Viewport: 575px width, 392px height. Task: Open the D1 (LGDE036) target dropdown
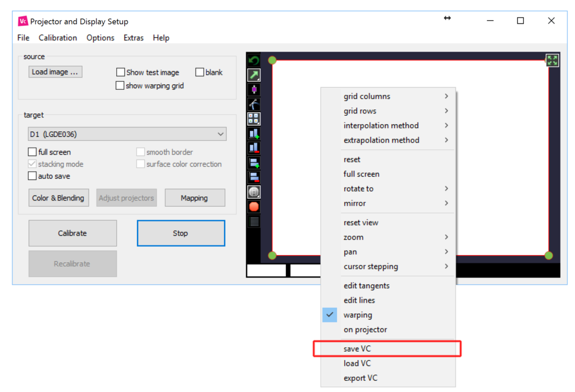pos(127,134)
